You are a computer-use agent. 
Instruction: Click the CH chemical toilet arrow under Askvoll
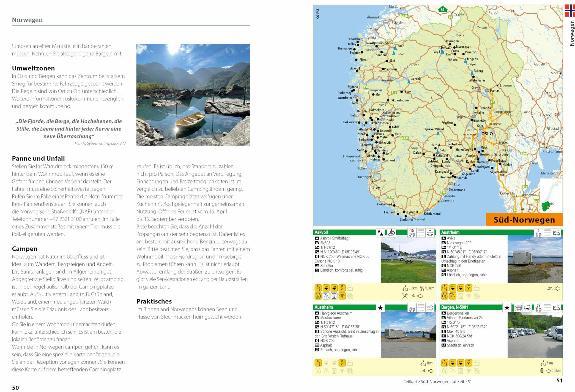tap(334, 288)
